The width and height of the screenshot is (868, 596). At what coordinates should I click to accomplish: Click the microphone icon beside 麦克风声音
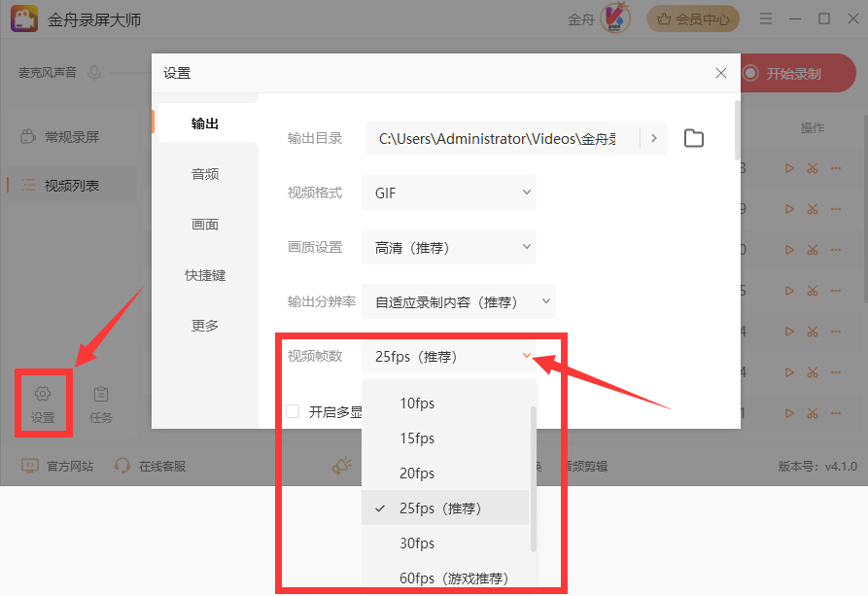(94, 73)
